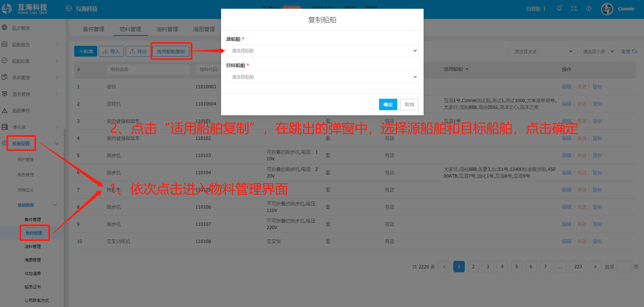Click the 导入 button
Image resolution: width=644 pixels, height=307 pixels.
pos(111,51)
